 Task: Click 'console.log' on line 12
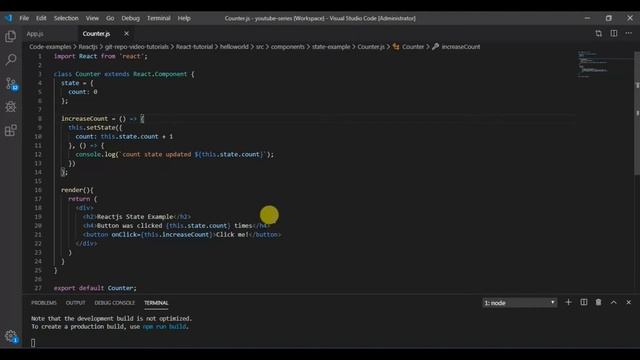[96, 155]
